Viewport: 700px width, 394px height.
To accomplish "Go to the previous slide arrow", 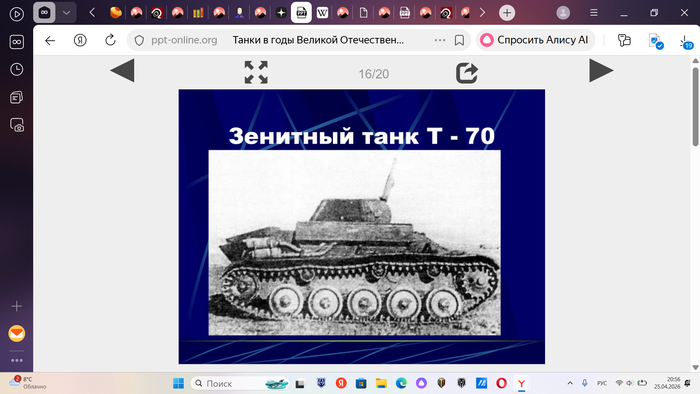I will 122,71.
